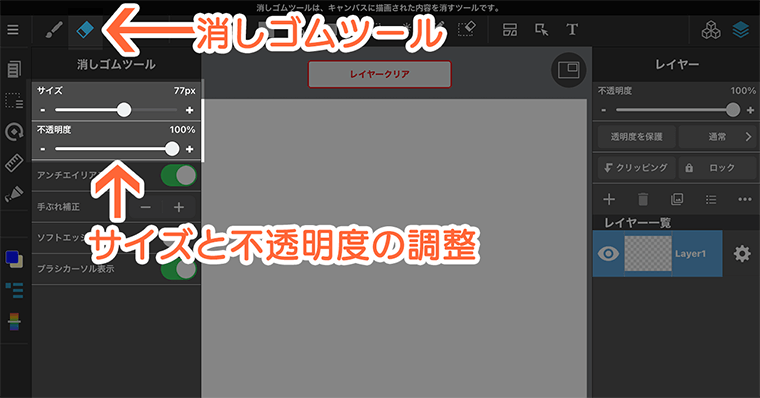Viewport: 760px width, 398px height.
Task: Click the レイヤークリア button
Action: point(380,74)
